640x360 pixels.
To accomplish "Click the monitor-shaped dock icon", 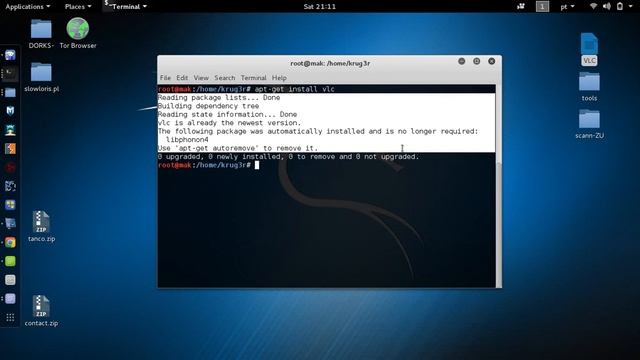I will (10, 224).
